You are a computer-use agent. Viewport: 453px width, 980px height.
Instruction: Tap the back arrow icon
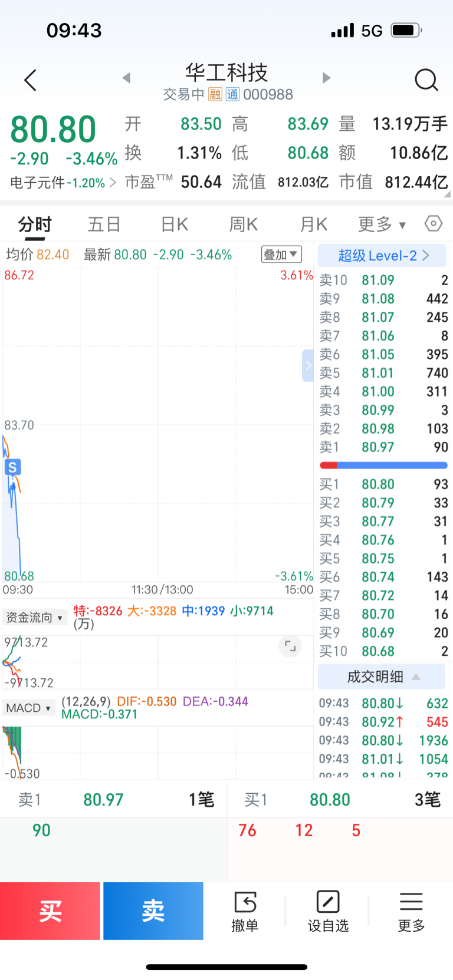coord(31,80)
